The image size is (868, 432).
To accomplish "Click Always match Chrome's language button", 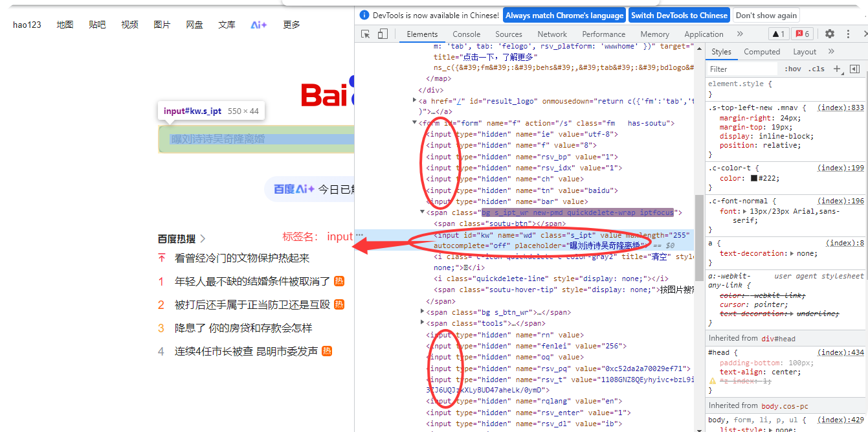I will coord(564,16).
